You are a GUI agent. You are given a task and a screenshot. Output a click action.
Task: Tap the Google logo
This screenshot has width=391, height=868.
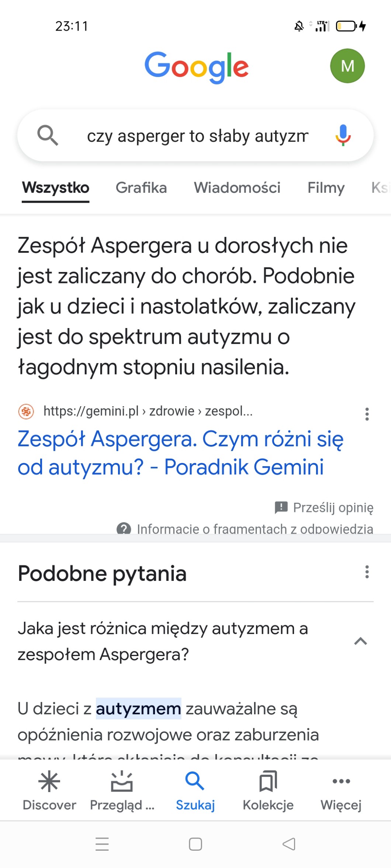pos(196,67)
